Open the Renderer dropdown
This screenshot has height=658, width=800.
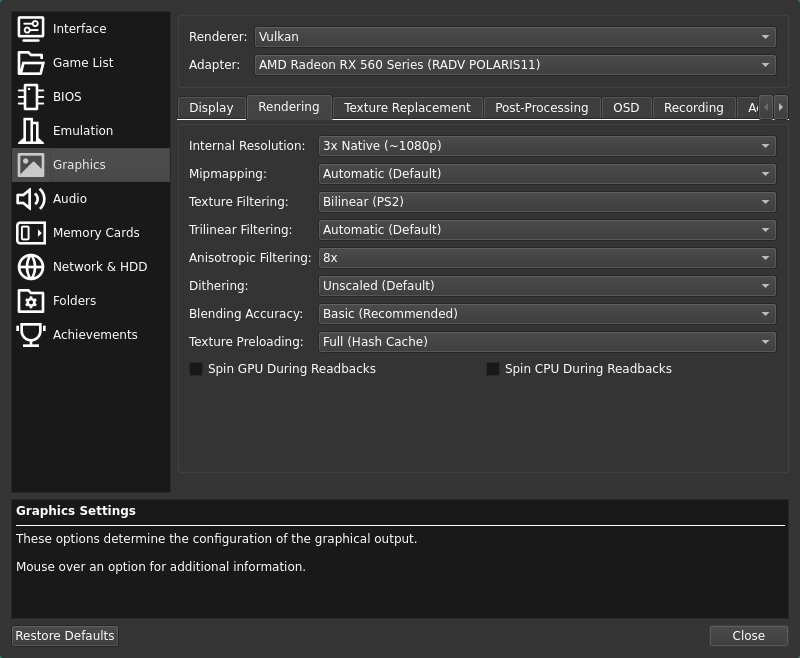pos(514,36)
